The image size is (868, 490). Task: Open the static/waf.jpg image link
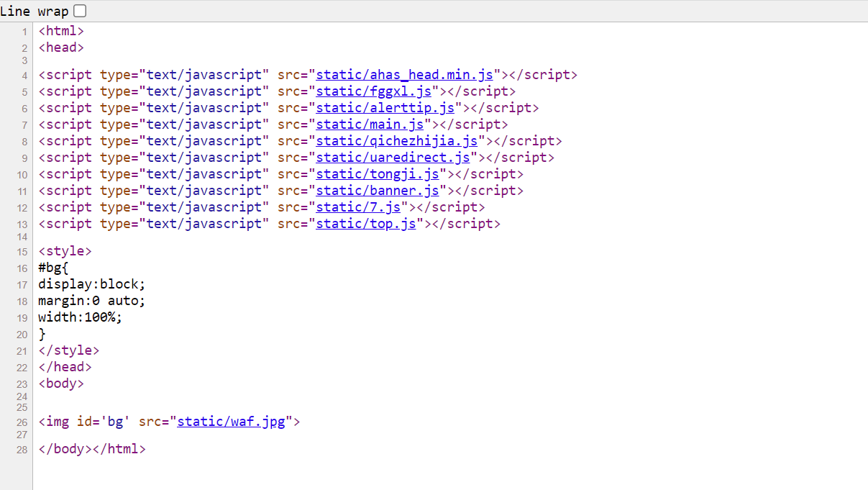[x=231, y=422]
